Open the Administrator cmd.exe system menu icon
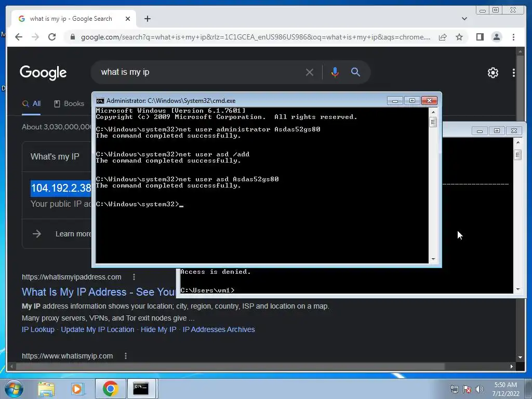Image resolution: width=532 pixels, height=399 pixels. click(x=100, y=101)
